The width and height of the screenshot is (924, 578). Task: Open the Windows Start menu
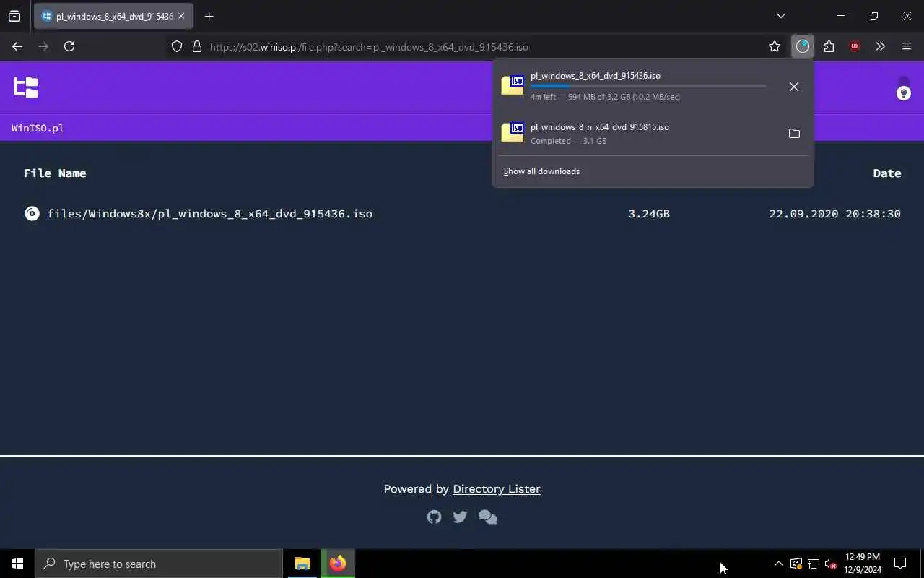tap(17, 564)
